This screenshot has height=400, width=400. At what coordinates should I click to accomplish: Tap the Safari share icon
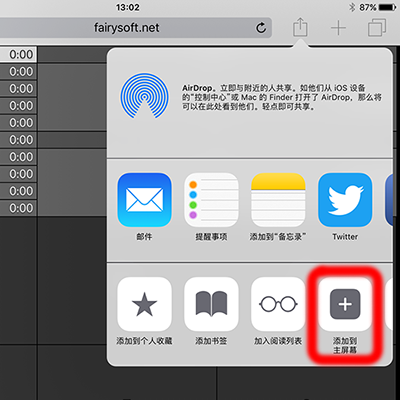pos(300,27)
